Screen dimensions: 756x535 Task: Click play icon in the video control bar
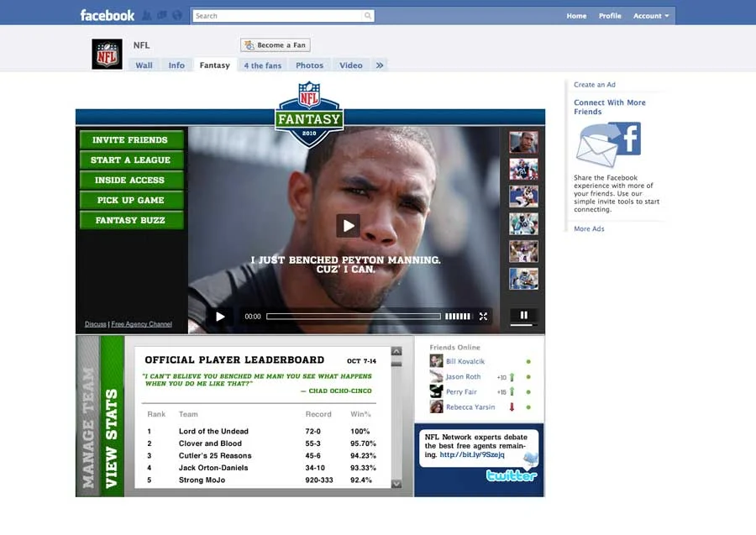220,316
